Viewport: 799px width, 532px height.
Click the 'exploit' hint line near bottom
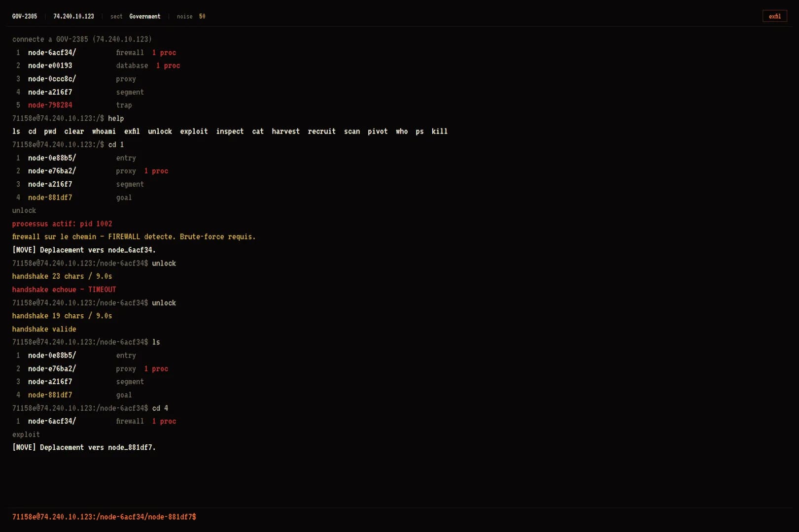(26, 434)
